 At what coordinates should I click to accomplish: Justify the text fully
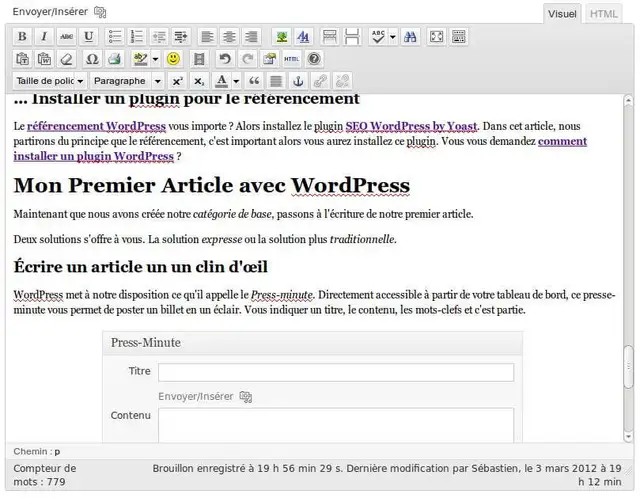click(276, 81)
